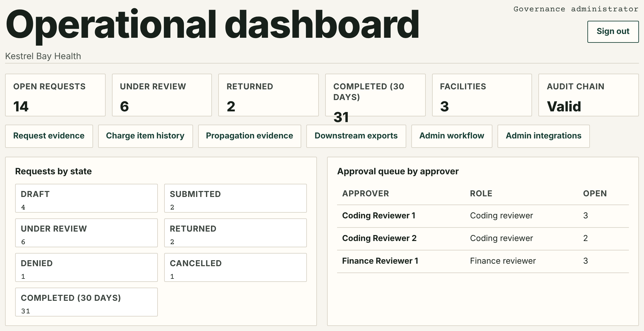Click the Governance administrator label
Viewport: 644px width, 331px height.
tap(576, 9)
